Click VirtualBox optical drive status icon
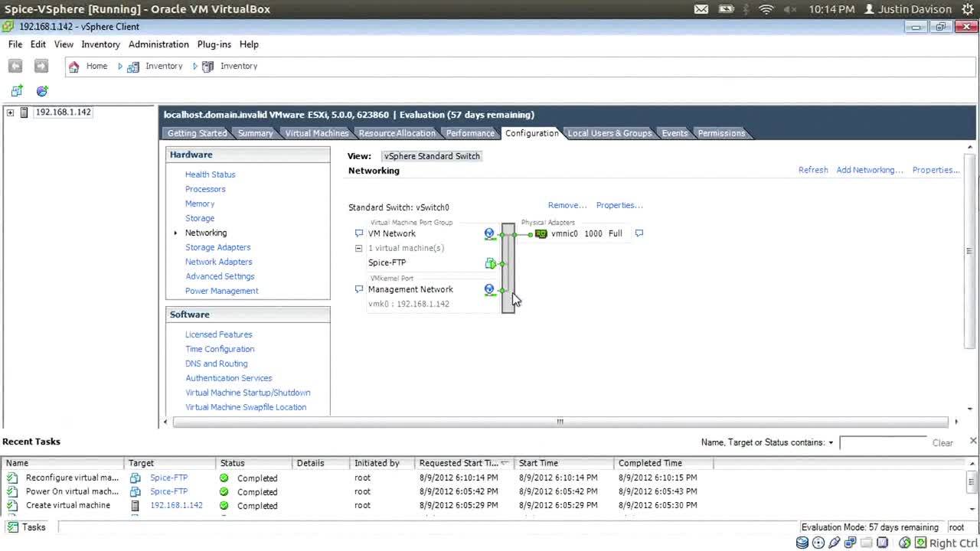The image size is (980, 551). pos(818,543)
